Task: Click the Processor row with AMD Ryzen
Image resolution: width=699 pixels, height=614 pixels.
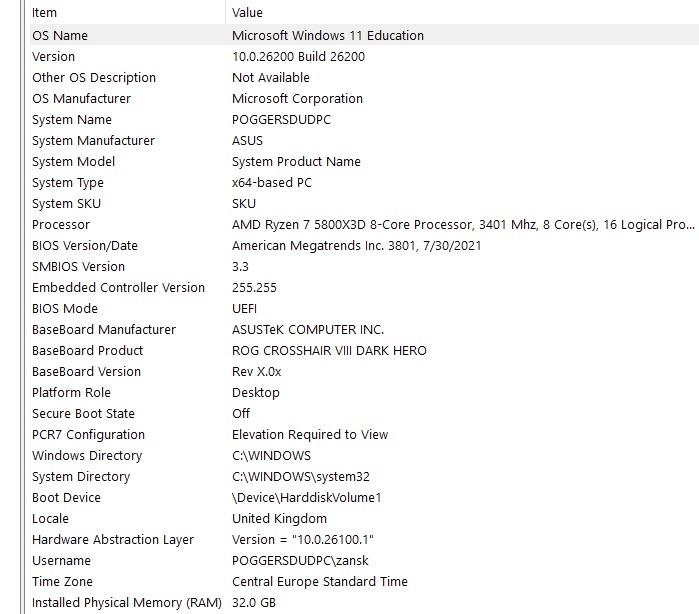Action: click(x=61, y=224)
